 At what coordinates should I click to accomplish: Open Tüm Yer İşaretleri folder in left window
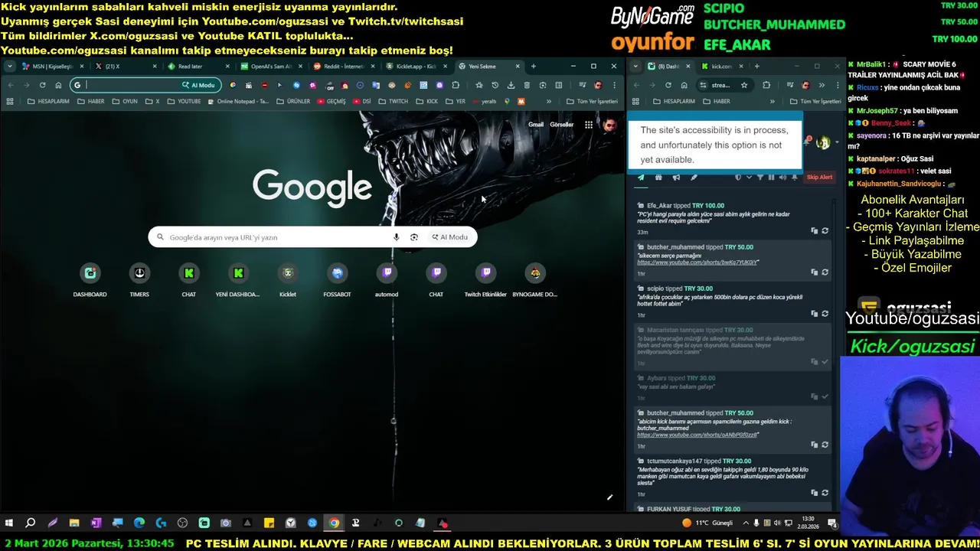592,101
